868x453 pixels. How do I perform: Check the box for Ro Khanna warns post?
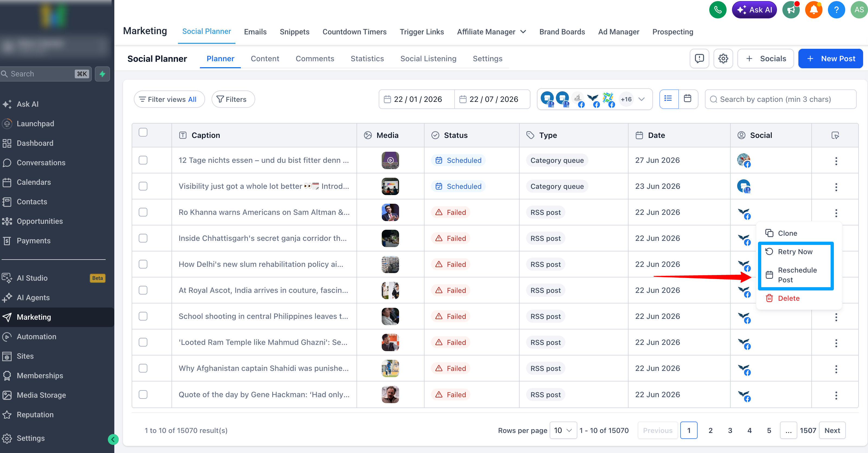pos(143,212)
